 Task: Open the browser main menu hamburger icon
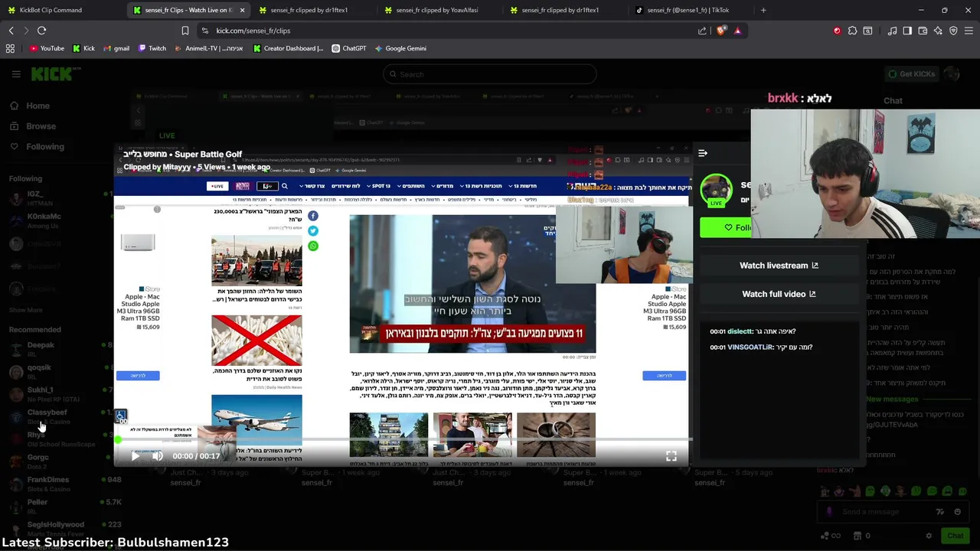pos(969,31)
